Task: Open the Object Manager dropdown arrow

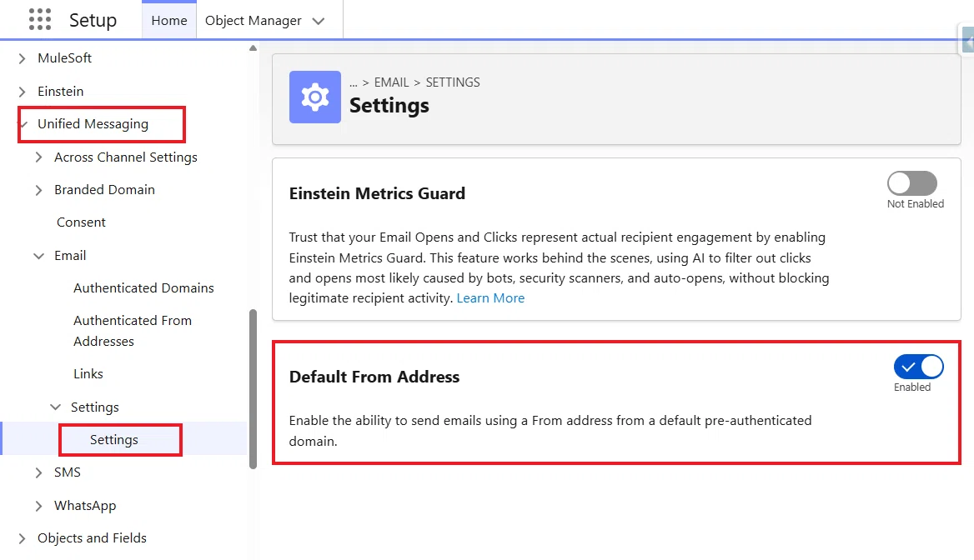Action: (x=319, y=21)
